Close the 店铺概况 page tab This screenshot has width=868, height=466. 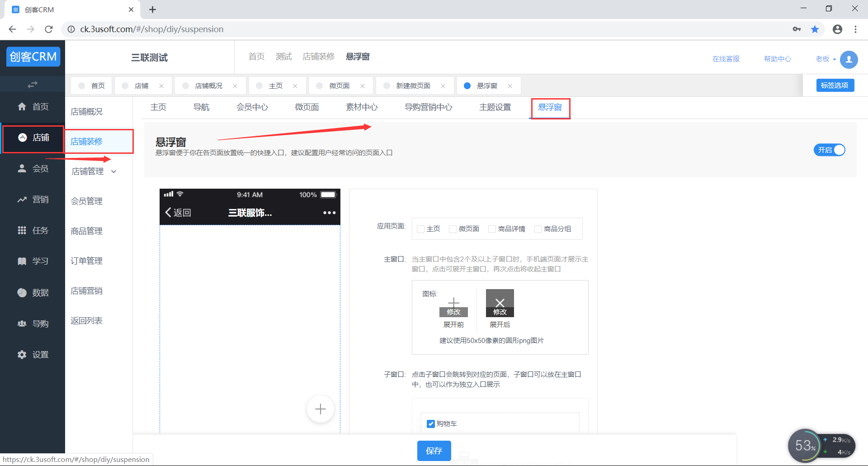(235, 86)
